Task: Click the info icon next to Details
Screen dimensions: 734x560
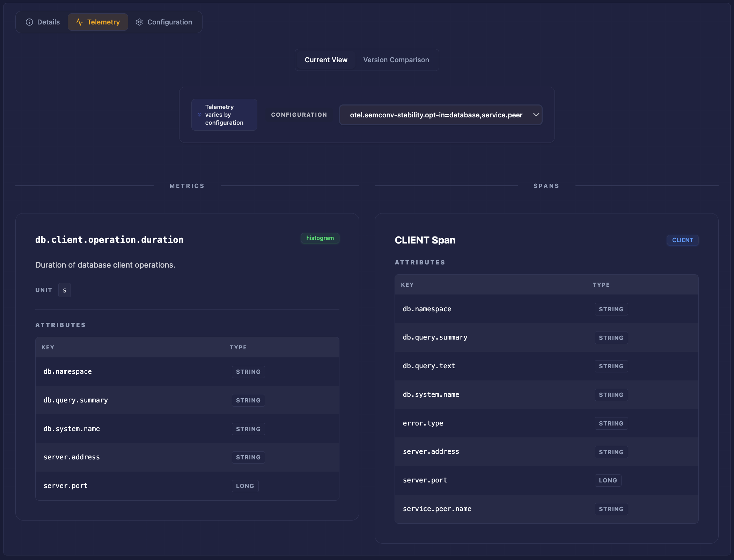Action: (x=29, y=22)
